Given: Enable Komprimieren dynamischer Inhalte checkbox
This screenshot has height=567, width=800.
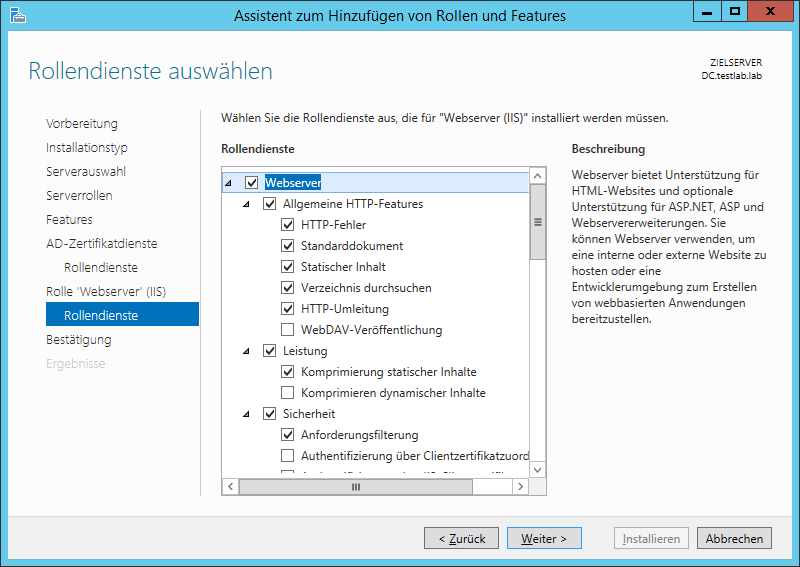Looking at the screenshot, I should click(x=288, y=392).
